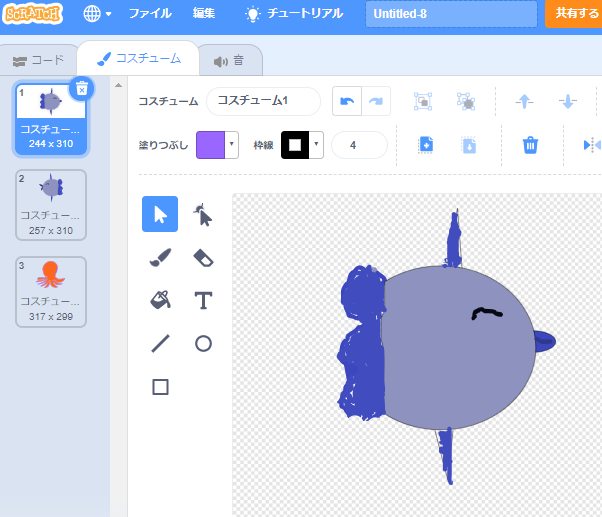This screenshot has height=517, width=602.
Task: Select the arrow Select tool
Action: (160, 214)
